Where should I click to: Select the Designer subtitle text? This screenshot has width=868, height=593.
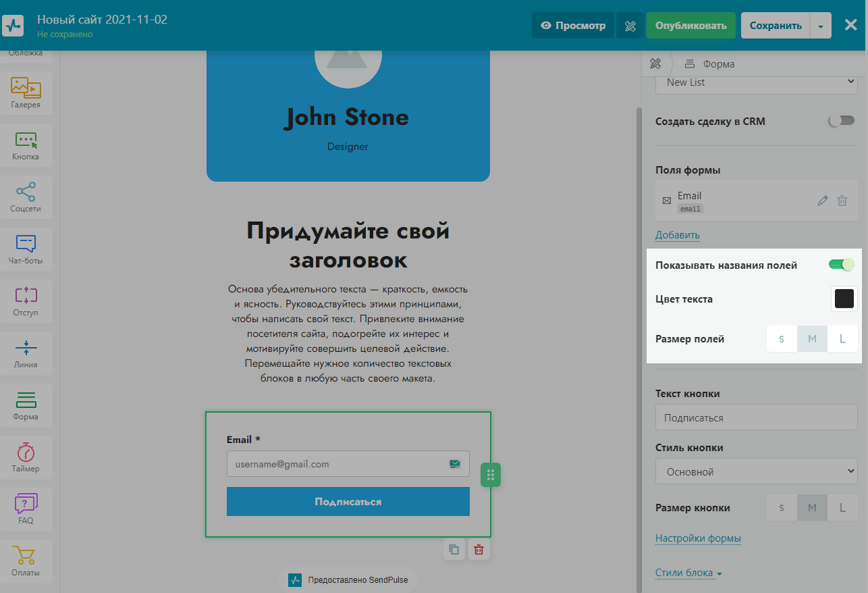click(348, 147)
